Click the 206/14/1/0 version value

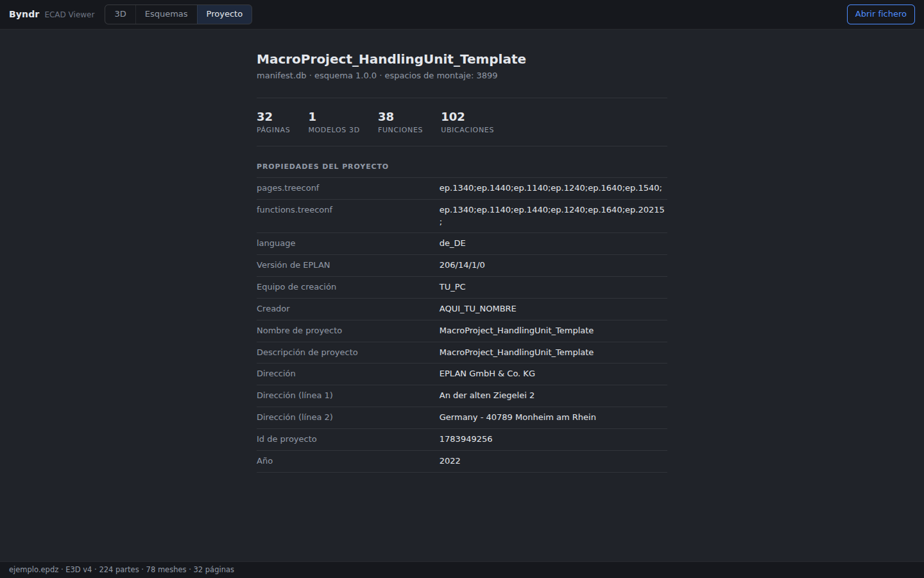pyautogui.click(x=462, y=265)
